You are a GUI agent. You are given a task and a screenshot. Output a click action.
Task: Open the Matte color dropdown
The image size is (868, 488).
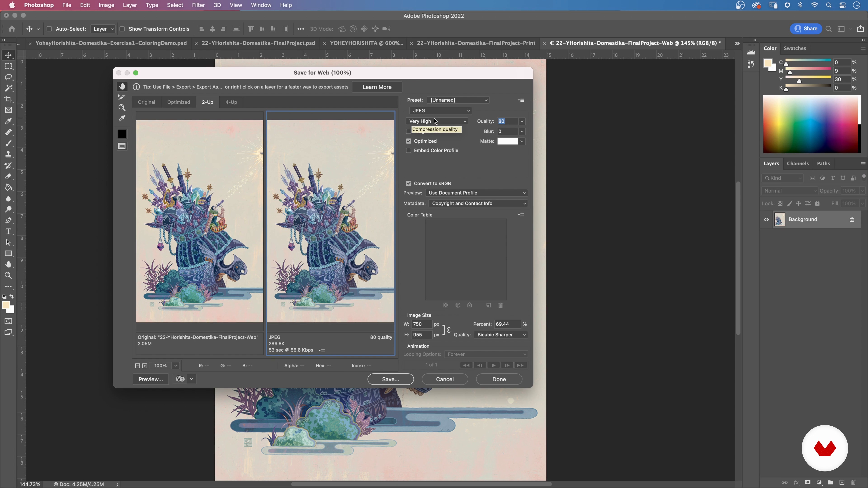pos(522,141)
